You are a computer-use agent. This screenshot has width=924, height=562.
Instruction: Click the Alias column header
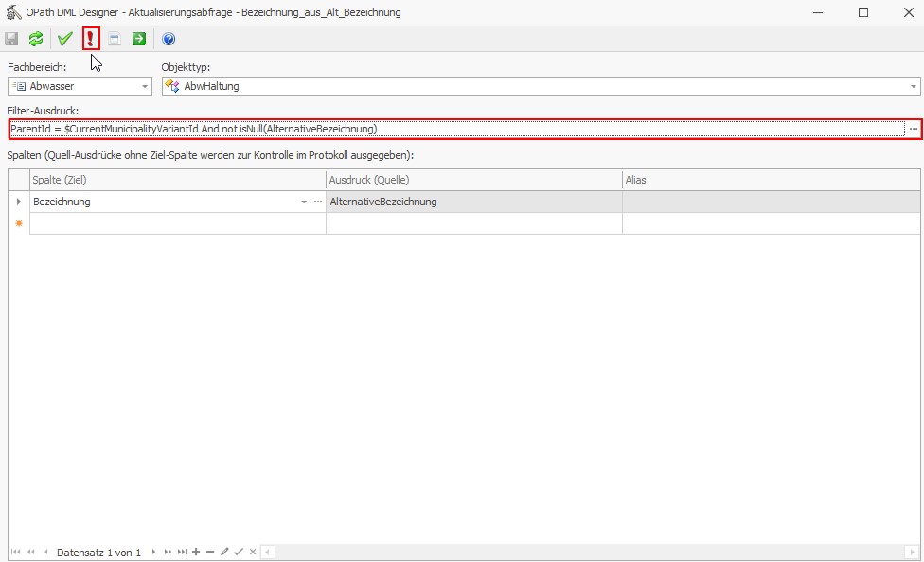(771, 180)
